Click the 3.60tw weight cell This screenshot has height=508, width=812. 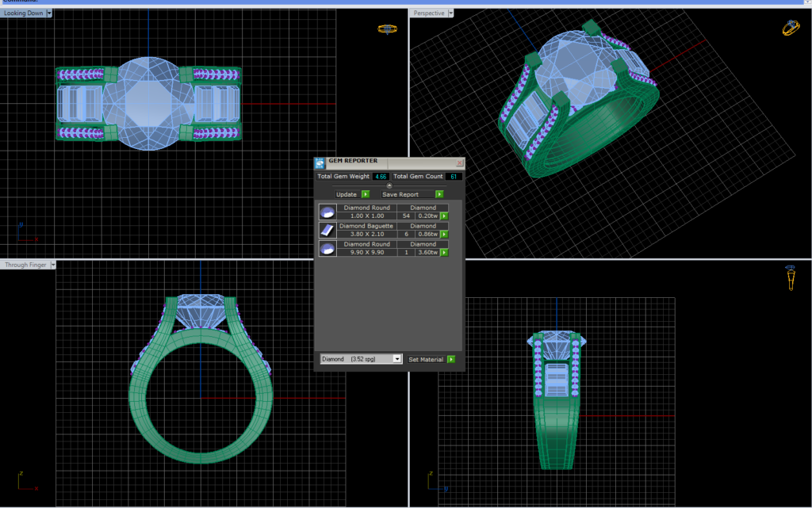427,253
